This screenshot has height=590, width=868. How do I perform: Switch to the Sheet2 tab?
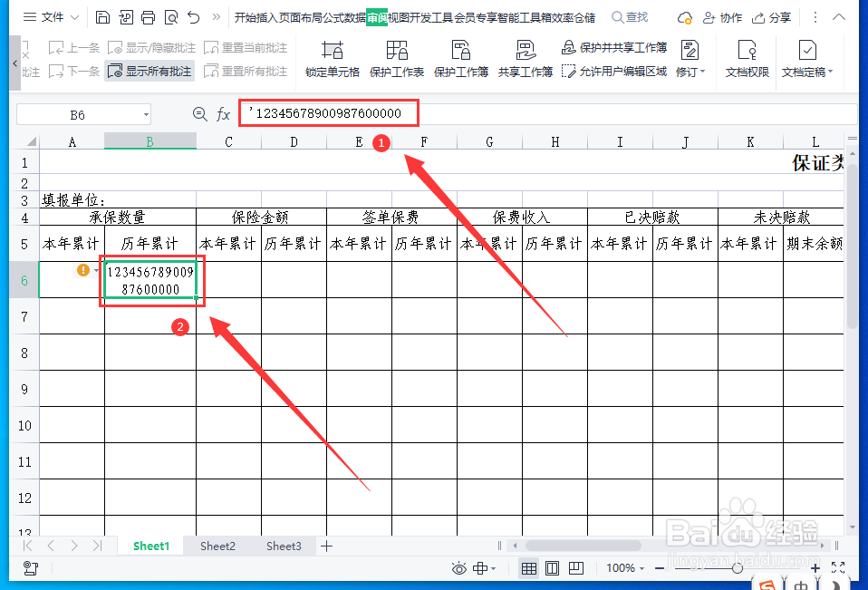tap(217, 546)
